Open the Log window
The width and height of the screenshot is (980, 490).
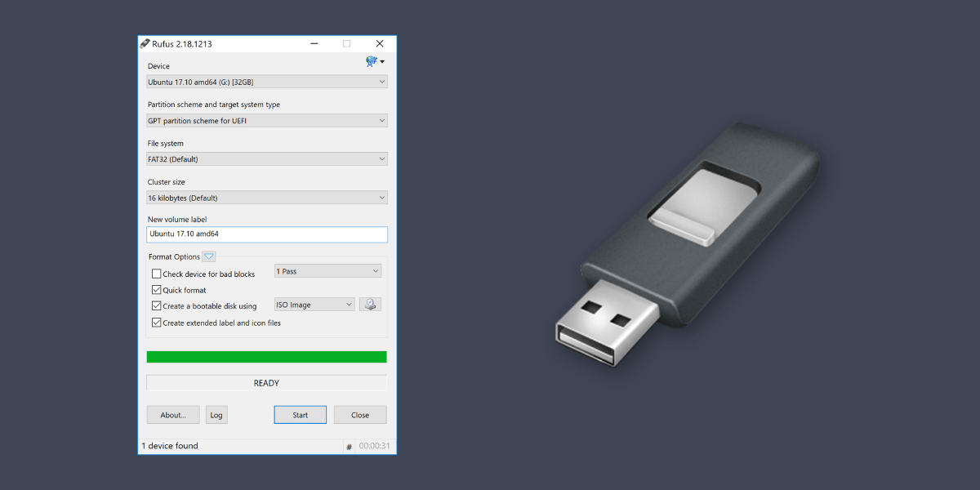[x=216, y=414]
